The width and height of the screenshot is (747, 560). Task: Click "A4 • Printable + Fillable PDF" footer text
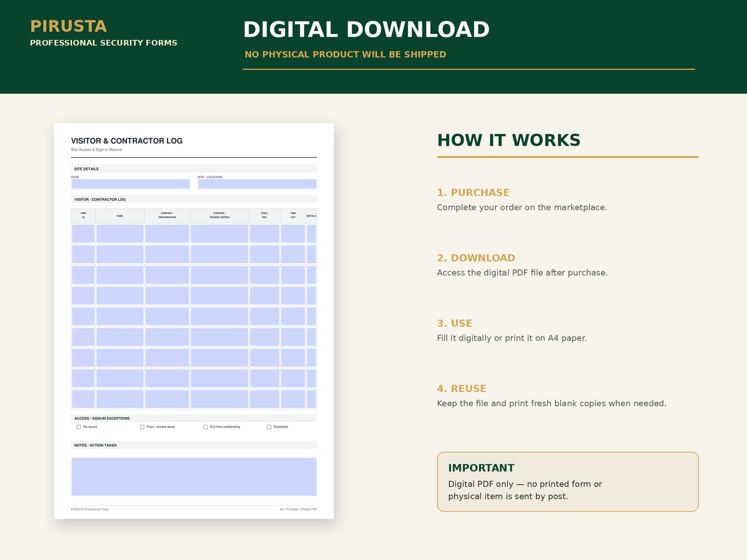point(298,509)
